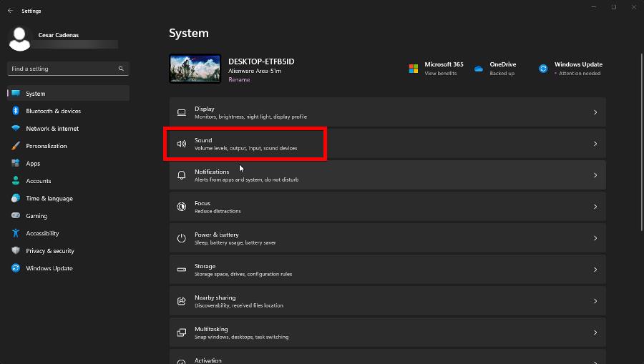This screenshot has height=364, width=644.
Task: Click the Sound speaker icon
Action: coord(182,144)
